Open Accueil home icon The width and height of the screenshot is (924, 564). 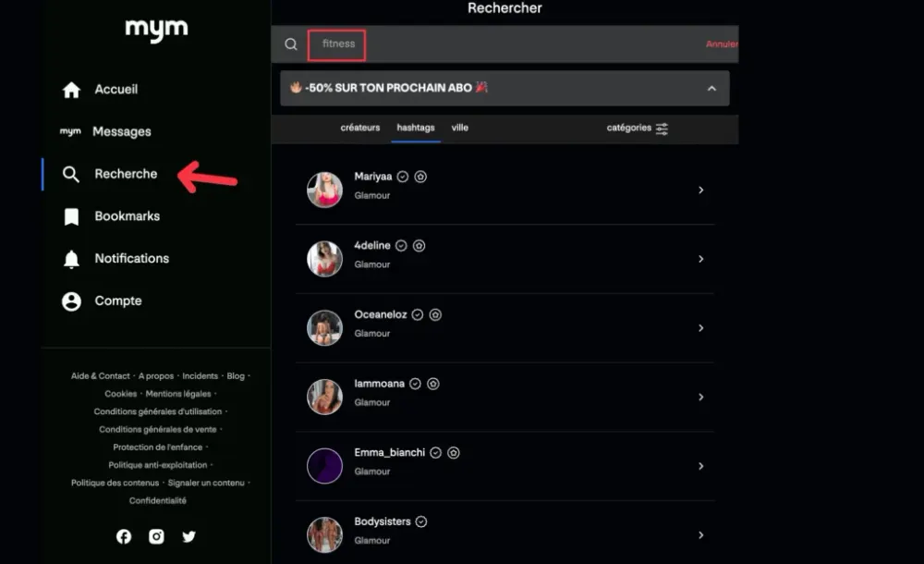pos(71,90)
